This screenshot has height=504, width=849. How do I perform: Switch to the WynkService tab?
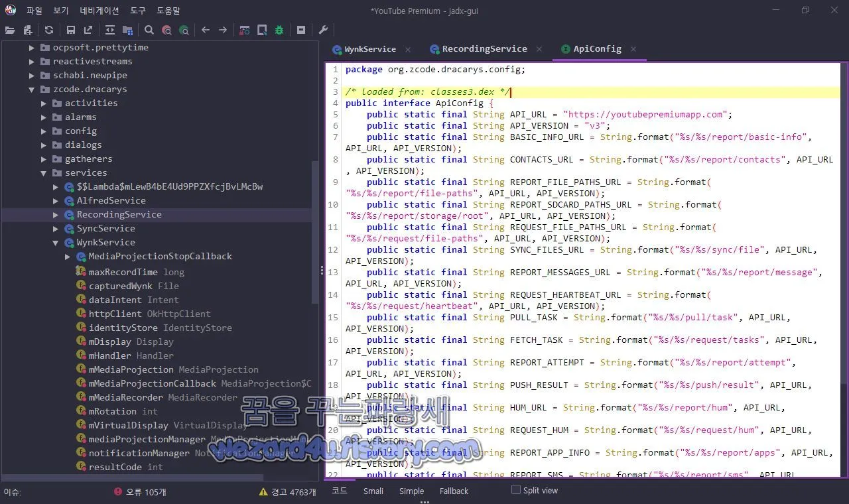pyautogui.click(x=370, y=49)
